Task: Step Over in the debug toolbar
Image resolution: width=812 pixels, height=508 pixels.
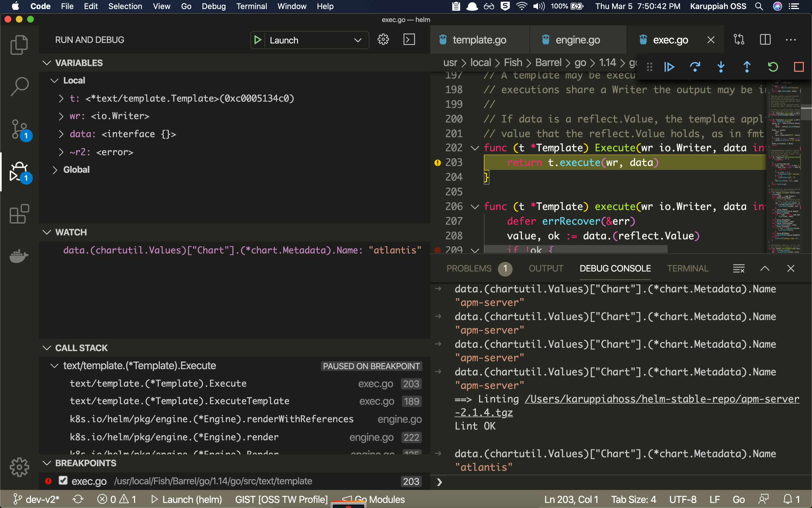Action: [x=695, y=67]
